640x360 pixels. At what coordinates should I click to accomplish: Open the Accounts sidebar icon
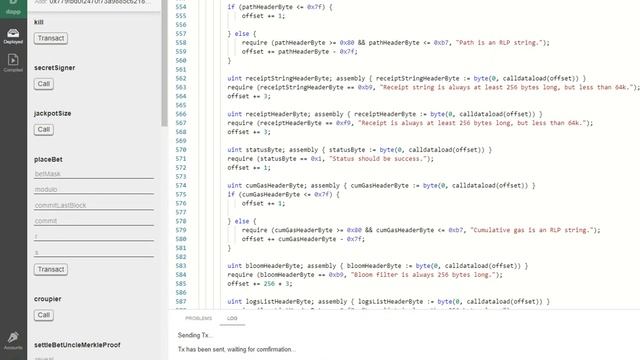pos(13,341)
